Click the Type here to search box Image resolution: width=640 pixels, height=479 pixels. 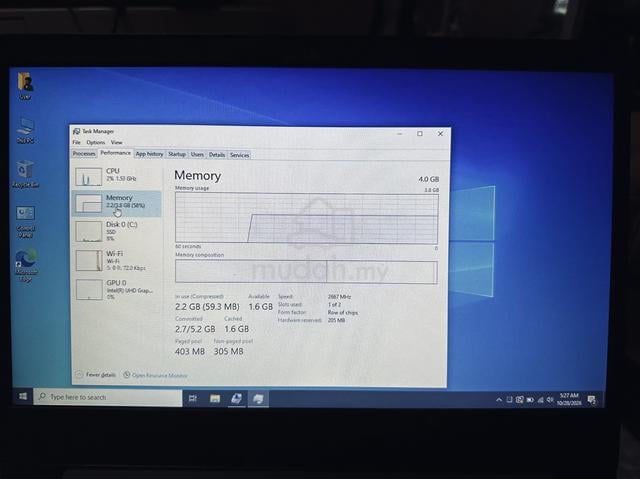[x=108, y=397]
